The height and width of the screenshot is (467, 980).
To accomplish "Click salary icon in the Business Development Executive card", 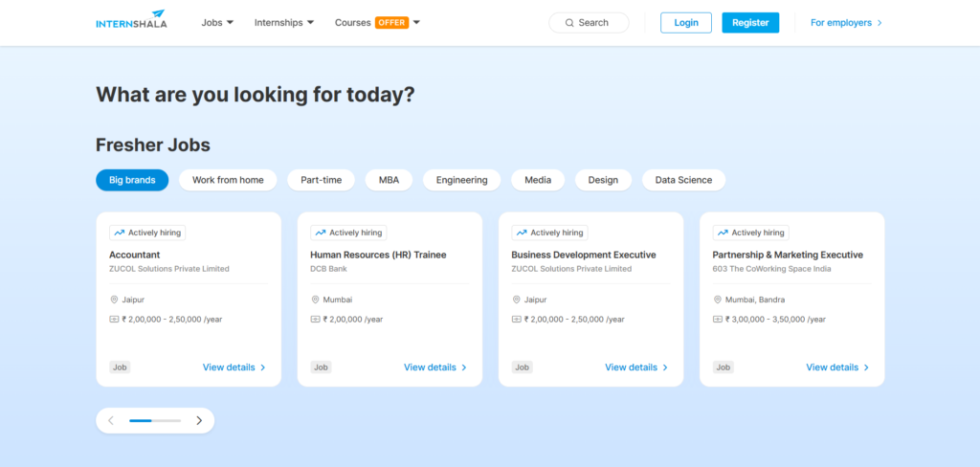I will [x=516, y=319].
